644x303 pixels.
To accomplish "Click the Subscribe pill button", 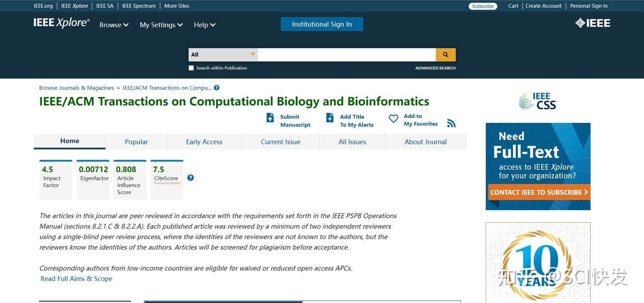I will coord(483,6).
